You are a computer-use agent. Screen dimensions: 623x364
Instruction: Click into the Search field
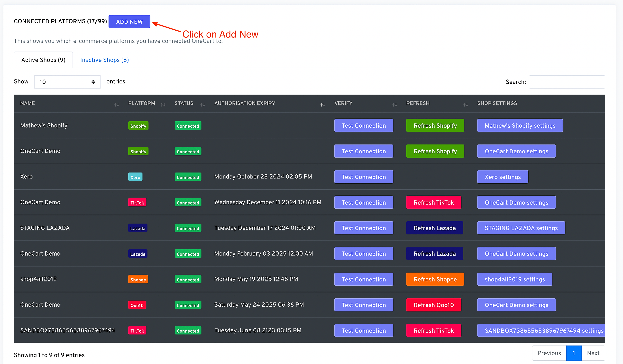[x=567, y=82]
